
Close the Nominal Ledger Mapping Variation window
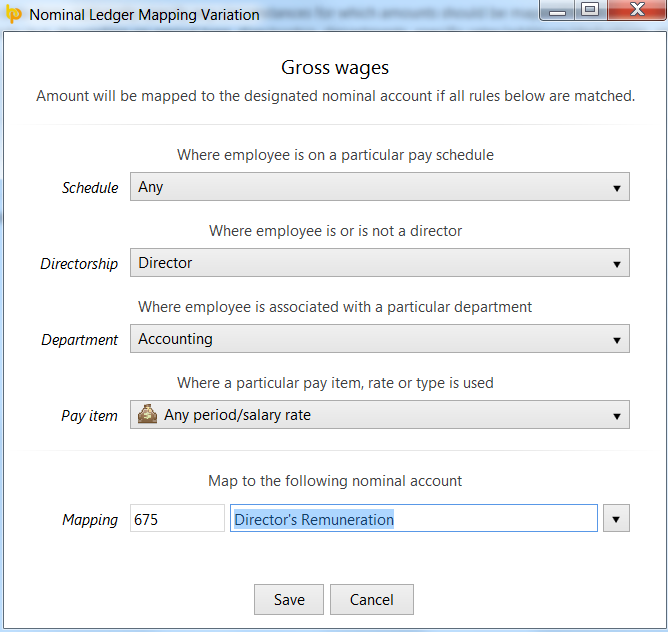pyautogui.click(x=637, y=10)
